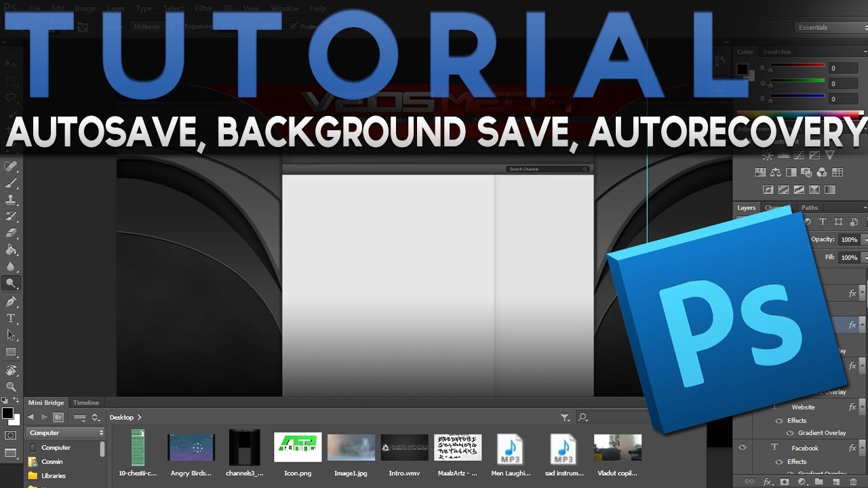868x488 pixels.
Task: Select the Libraries folder in Mini Bridge
Action: click(46, 476)
